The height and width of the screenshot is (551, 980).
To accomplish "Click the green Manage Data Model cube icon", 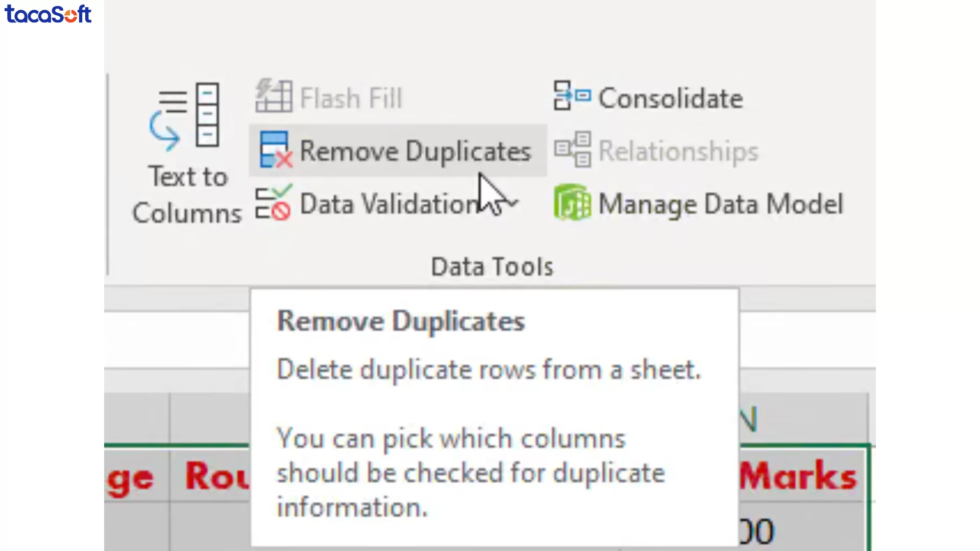I will point(572,203).
